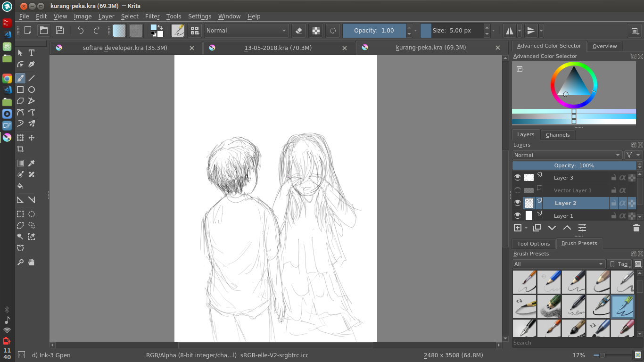The width and height of the screenshot is (644, 362).
Task: Select the Zoom magnifier tool
Action: pos(20,262)
